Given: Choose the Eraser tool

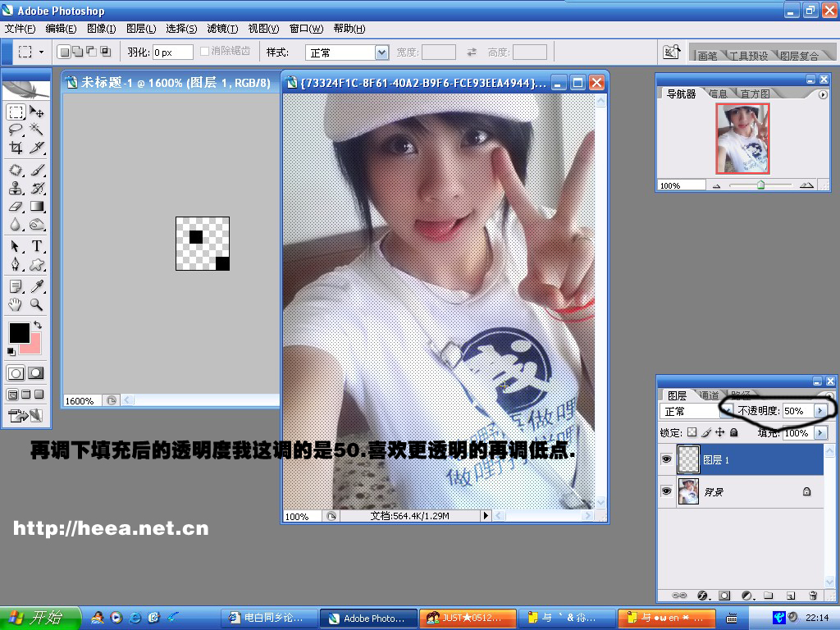Looking at the screenshot, I should 16,206.
